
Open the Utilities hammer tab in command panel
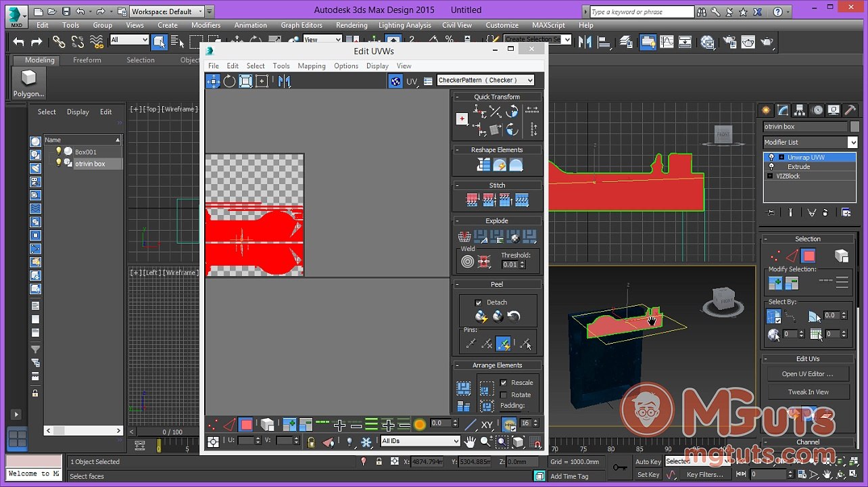click(x=850, y=110)
